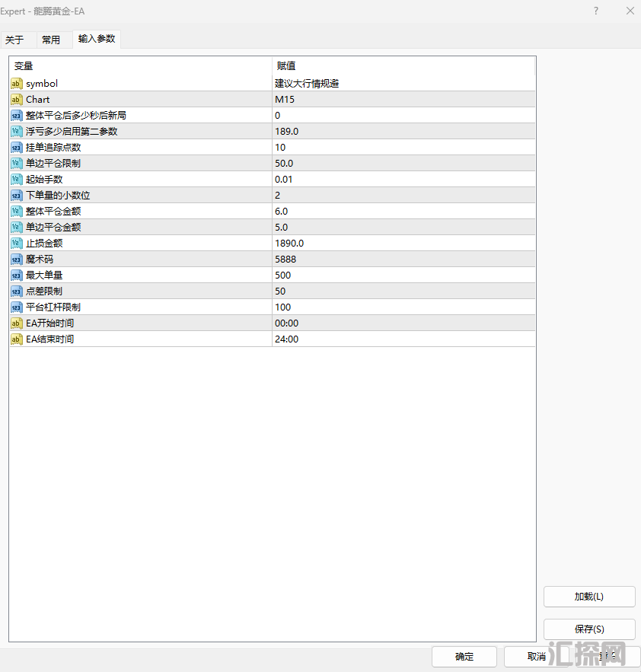Open the help question mark button

tap(595, 11)
